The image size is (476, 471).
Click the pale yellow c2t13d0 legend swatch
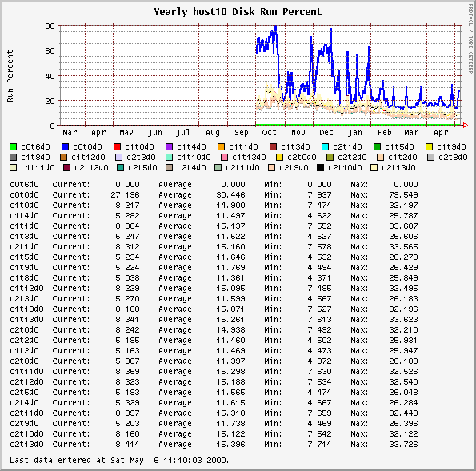(374, 167)
